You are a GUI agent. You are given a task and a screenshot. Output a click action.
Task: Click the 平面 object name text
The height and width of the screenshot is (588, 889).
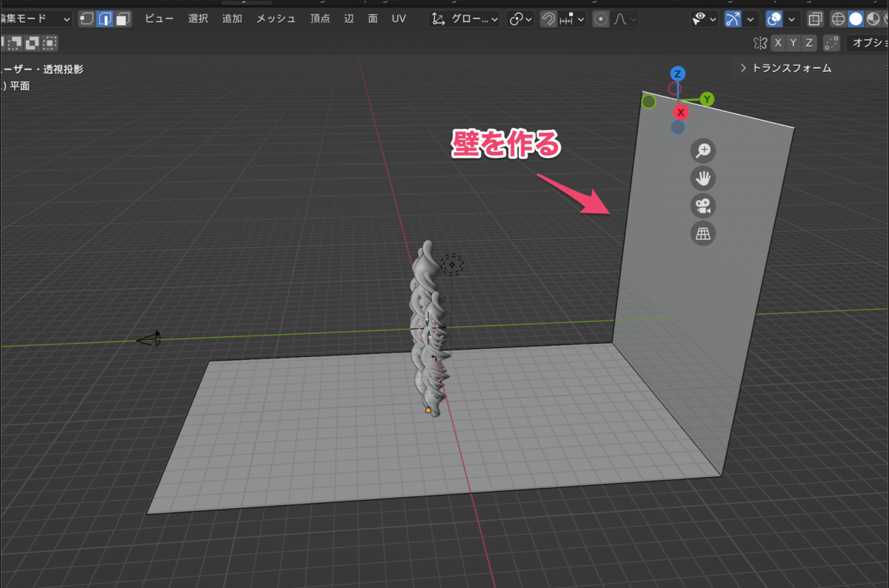pos(20,86)
